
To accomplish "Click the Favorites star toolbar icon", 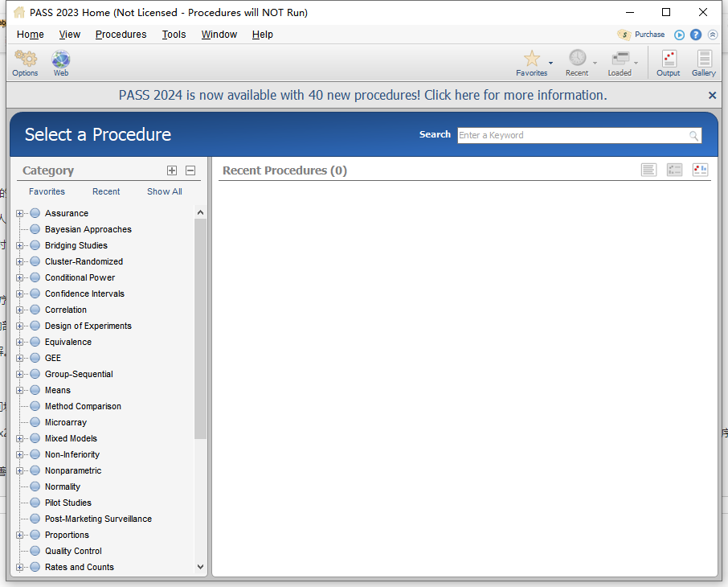I will 532,59.
